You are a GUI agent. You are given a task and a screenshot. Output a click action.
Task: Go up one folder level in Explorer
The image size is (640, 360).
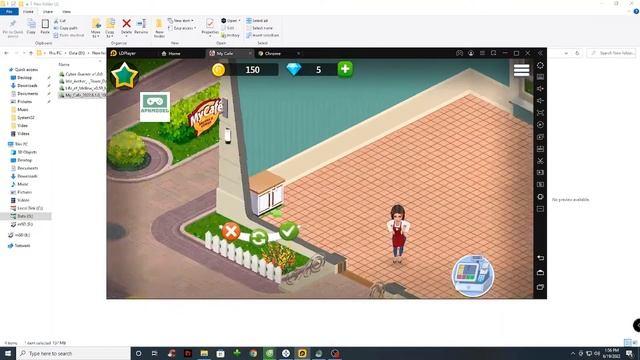point(31,53)
